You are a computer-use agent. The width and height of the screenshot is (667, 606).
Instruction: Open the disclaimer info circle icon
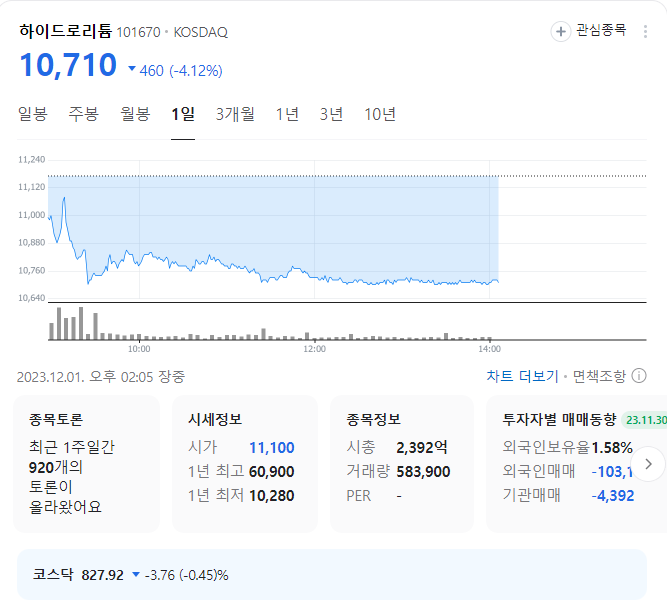639,376
